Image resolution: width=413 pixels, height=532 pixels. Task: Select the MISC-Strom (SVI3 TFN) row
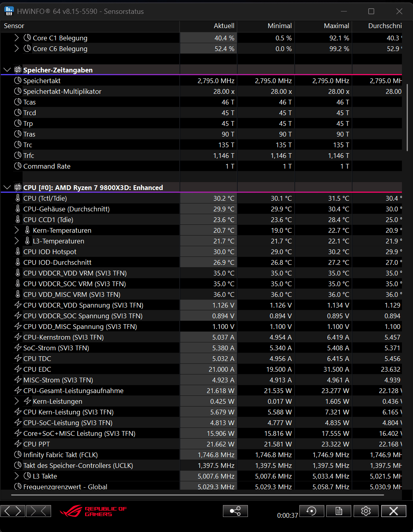pyautogui.click(x=201, y=380)
